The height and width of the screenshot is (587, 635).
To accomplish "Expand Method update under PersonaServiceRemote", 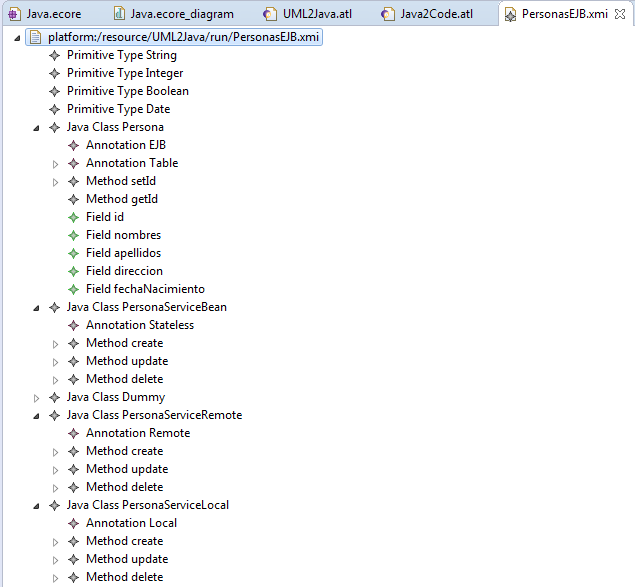I will [x=55, y=470].
